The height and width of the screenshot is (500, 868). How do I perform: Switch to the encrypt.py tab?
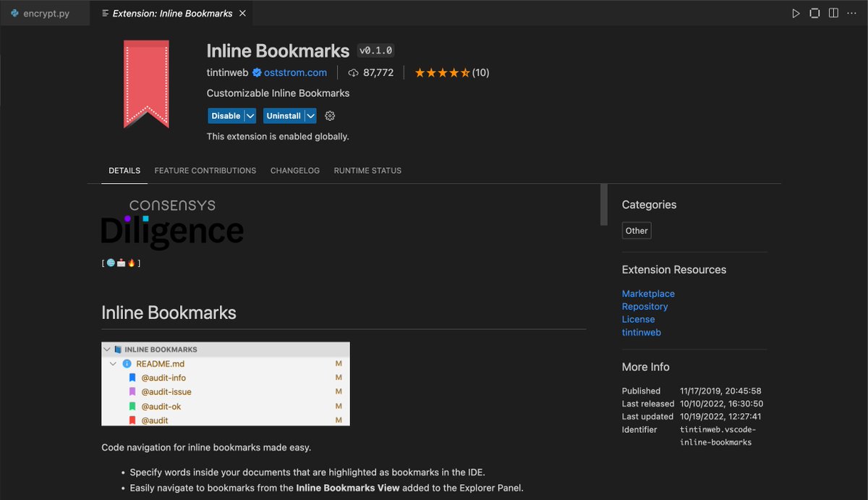[46, 13]
